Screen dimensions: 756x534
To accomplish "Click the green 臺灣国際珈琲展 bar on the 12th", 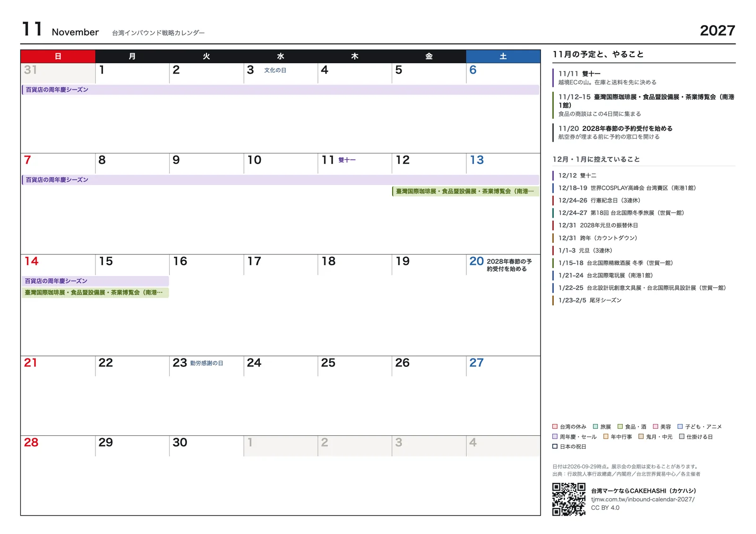I will (x=465, y=191).
